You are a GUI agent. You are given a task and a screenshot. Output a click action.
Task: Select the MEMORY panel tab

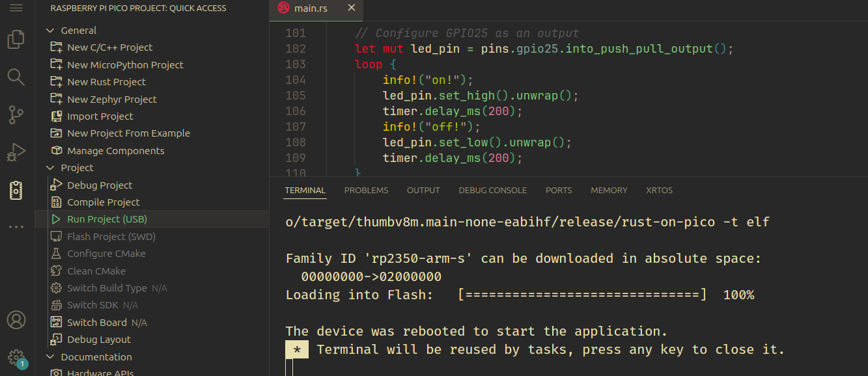tap(608, 190)
